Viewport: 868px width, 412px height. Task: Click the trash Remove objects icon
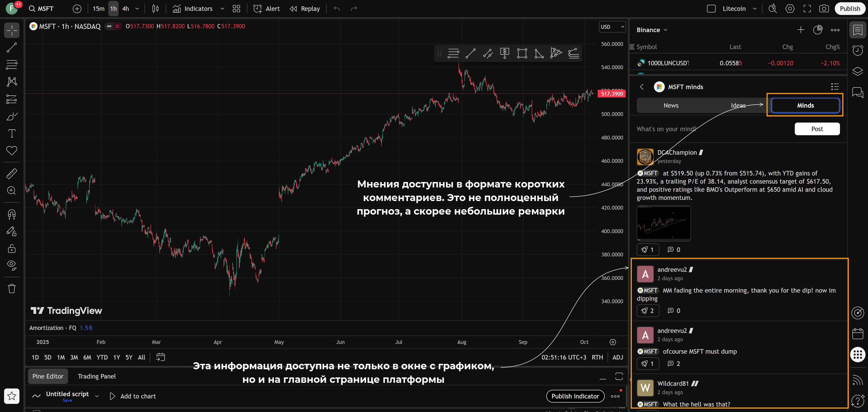tap(12, 288)
